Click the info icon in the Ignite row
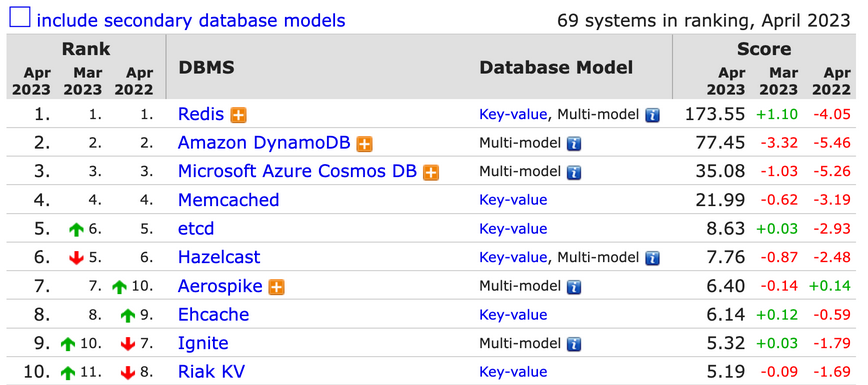Image resolution: width=868 pixels, height=385 pixels. pos(574,344)
